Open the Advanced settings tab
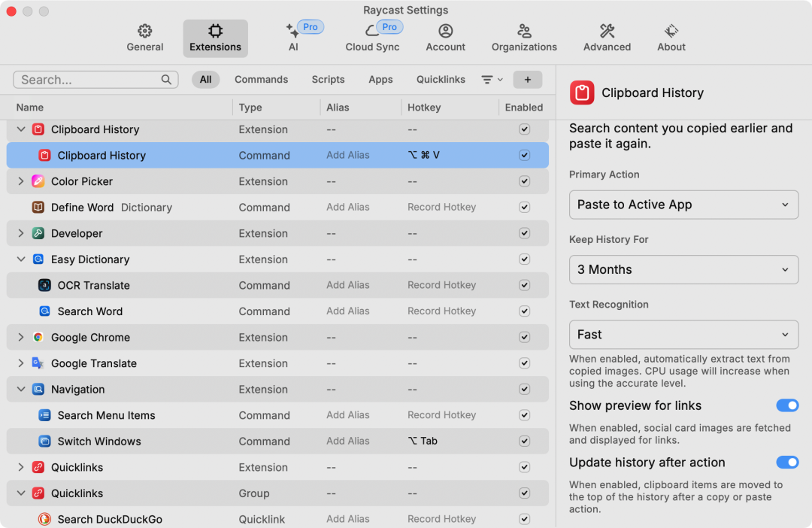The width and height of the screenshot is (812, 528). tap(607, 38)
